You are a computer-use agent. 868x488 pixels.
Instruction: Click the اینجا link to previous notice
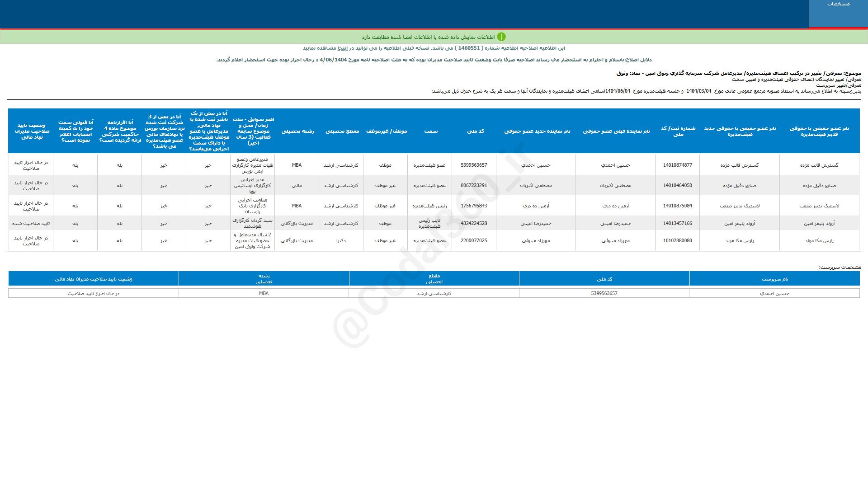[x=344, y=48]
